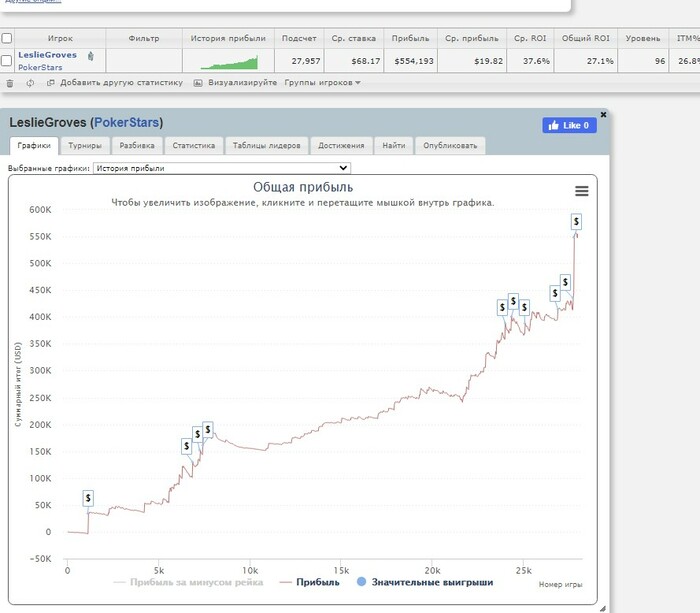This screenshot has height=613, width=700.
Task: Open the Таблицы лидеров tab
Action: click(267, 146)
